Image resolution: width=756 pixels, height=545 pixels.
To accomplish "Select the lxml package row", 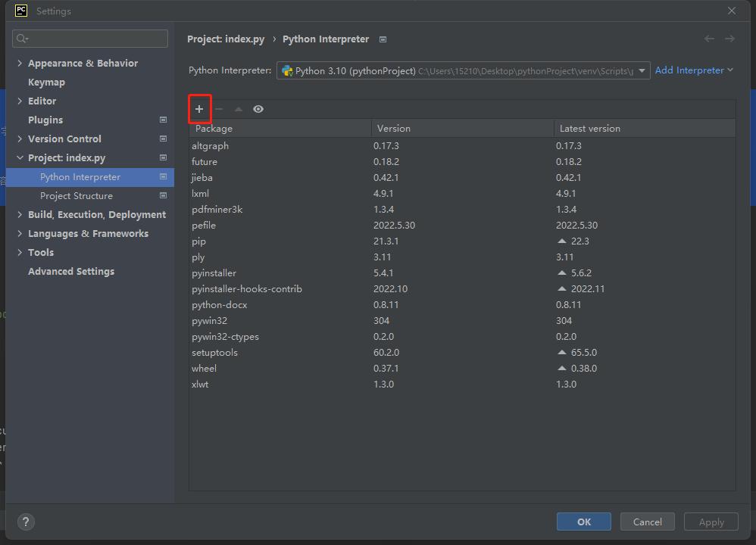I will pyautogui.click(x=462, y=193).
